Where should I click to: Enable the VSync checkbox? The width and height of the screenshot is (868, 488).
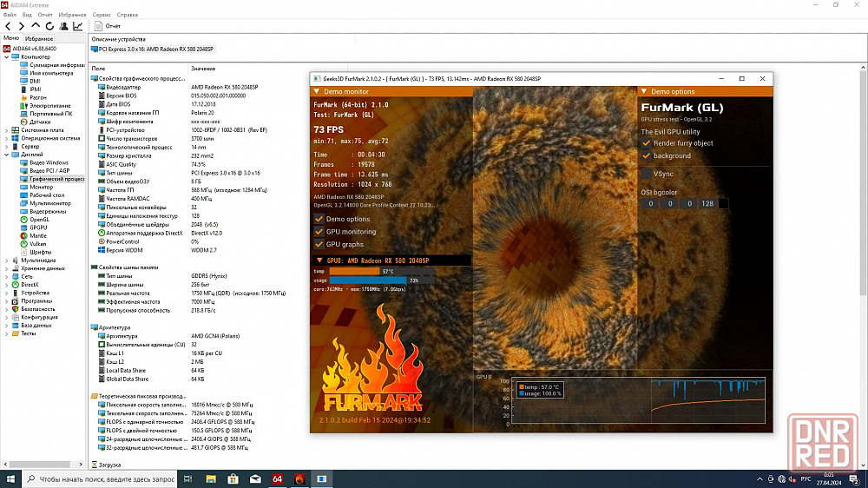coord(646,174)
